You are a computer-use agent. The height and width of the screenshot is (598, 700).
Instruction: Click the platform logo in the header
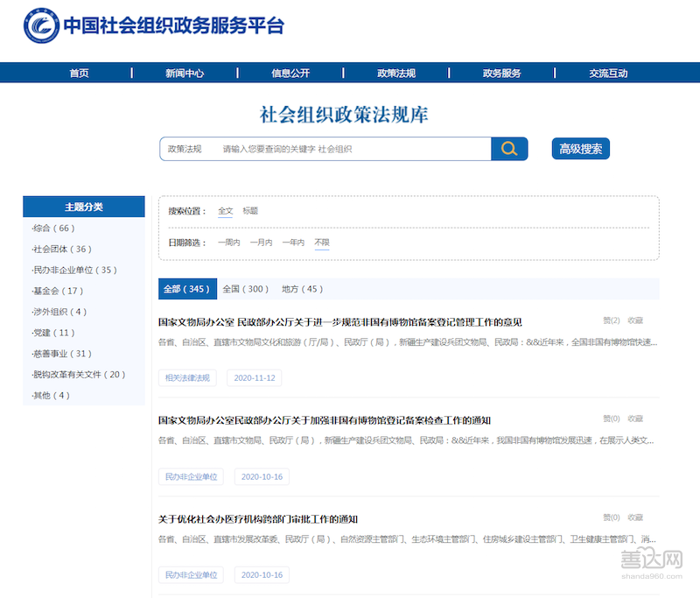pyautogui.click(x=40, y=26)
